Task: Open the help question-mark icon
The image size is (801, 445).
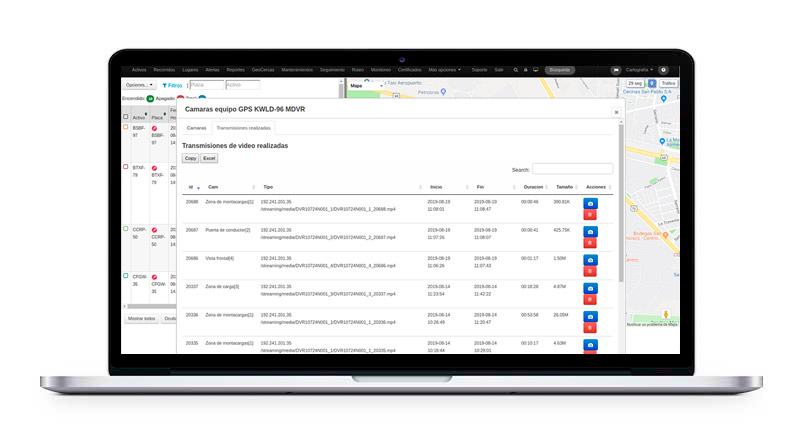Action: click(663, 70)
